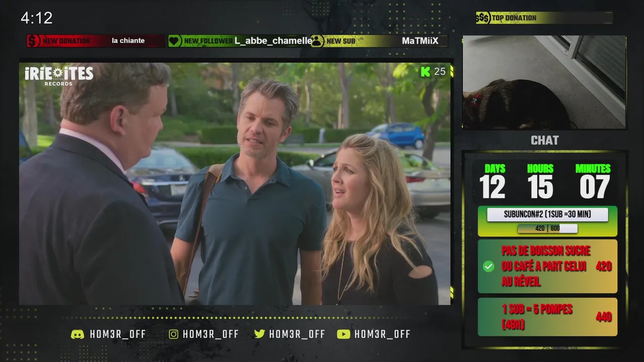The width and height of the screenshot is (644, 362).
Task: Click the Top Donation $$$ icon
Action: point(483,18)
